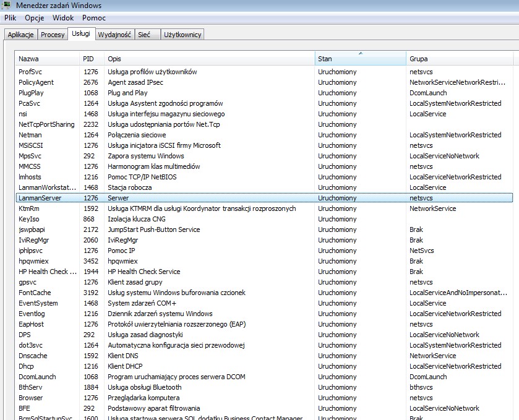The image size is (519, 420).
Task: Select the PlugPlay service row
Action: pyautogui.click(x=264, y=93)
